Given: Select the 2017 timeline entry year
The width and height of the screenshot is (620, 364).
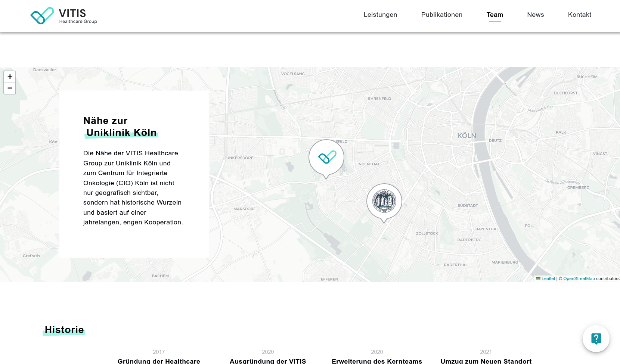Looking at the screenshot, I should pos(159,352).
